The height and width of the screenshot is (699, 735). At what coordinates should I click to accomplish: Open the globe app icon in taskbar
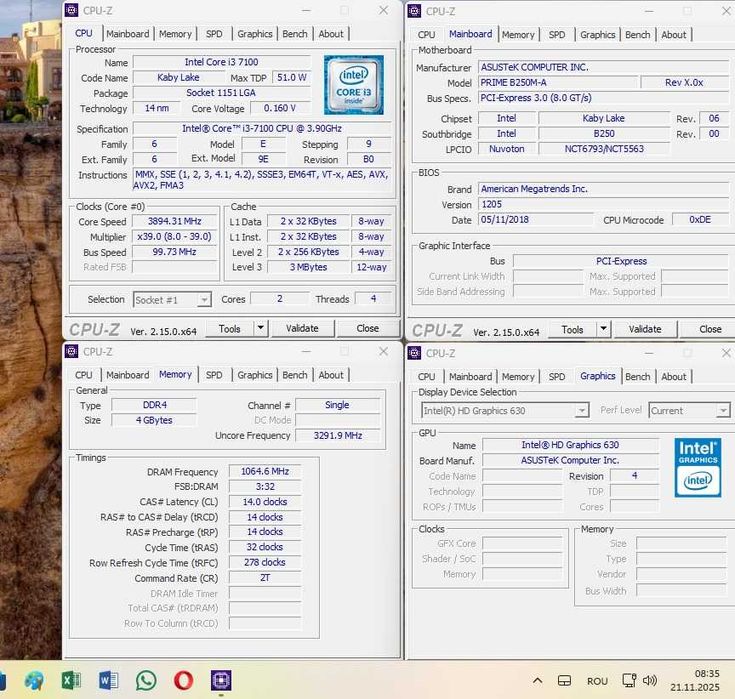[x=34, y=680]
